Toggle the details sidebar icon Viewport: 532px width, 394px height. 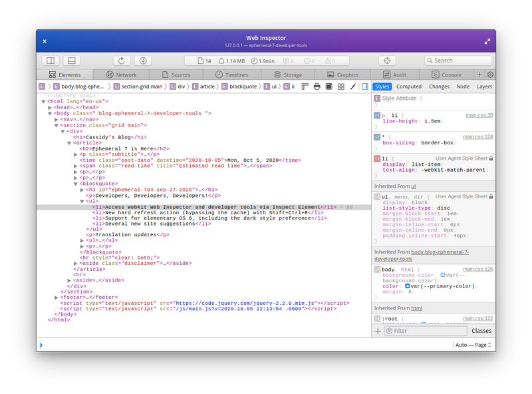365,87
